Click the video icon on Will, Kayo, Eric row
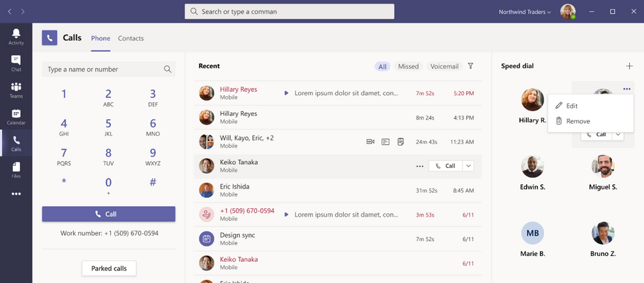The height and width of the screenshot is (283, 644). click(x=370, y=141)
